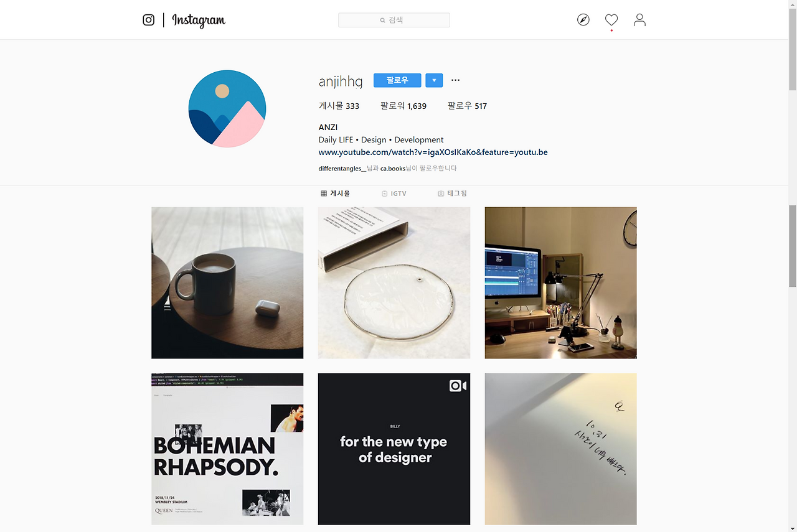Open the three-dot options menu beside anjihhg

coord(455,80)
